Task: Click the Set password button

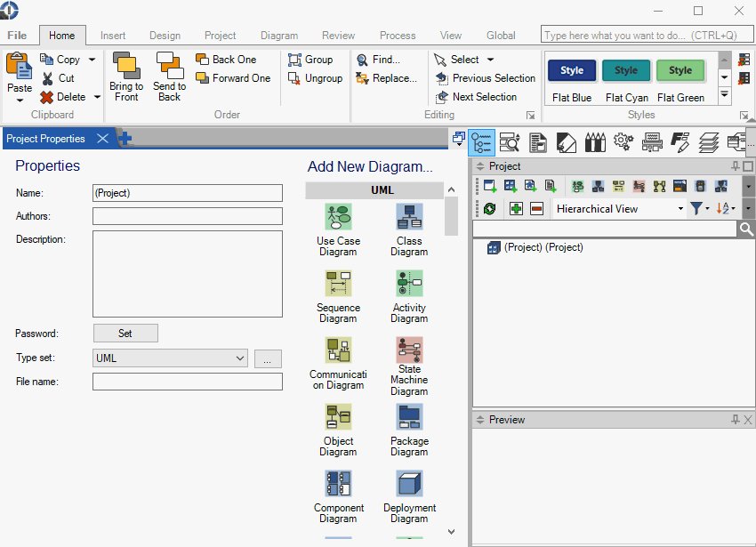Action: [125, 334]
